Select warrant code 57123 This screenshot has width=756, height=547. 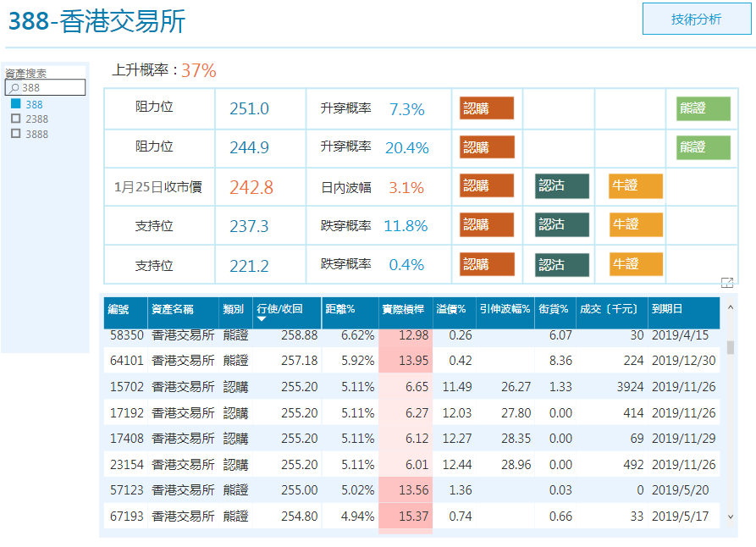127,490
